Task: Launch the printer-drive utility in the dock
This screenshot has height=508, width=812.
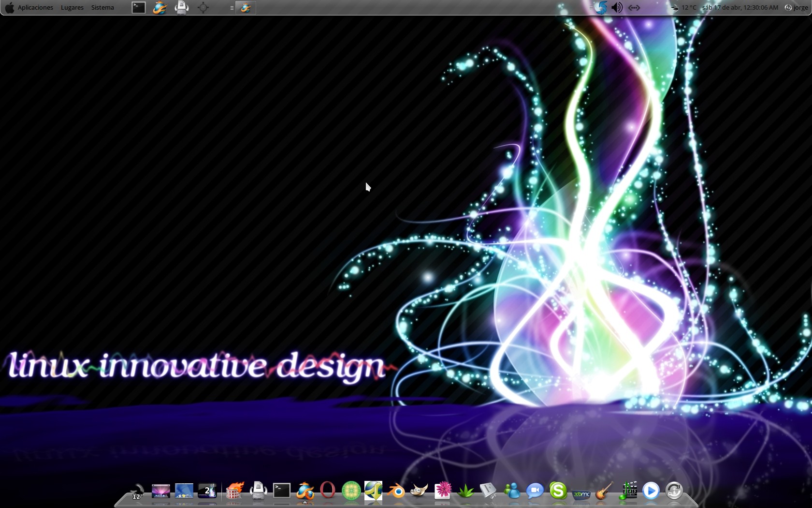Action: point(259,491)
